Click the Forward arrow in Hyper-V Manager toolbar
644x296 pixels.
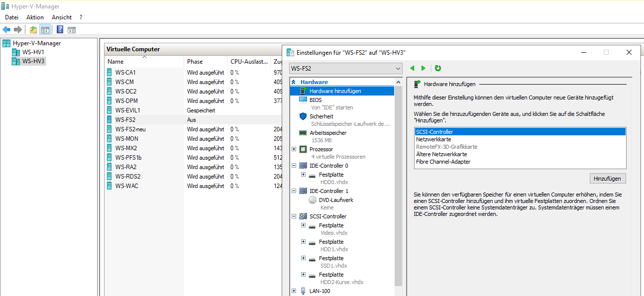(18, 29)
